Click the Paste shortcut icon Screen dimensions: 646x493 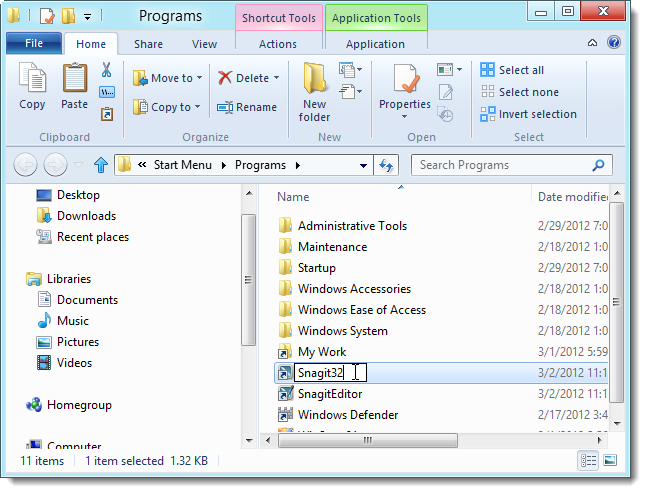pos(107,114)
